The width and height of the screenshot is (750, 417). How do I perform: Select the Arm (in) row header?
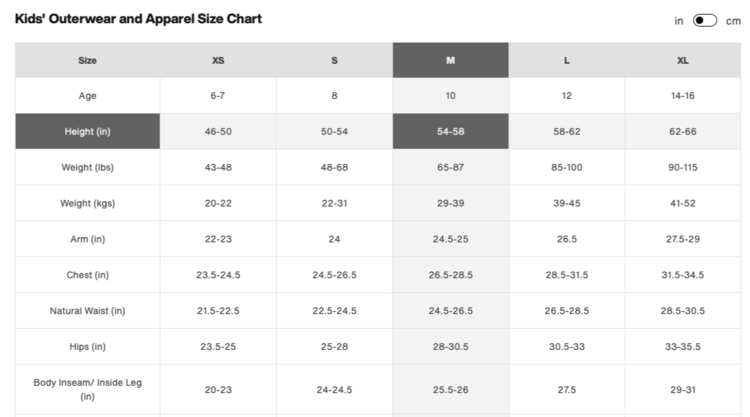87,239
